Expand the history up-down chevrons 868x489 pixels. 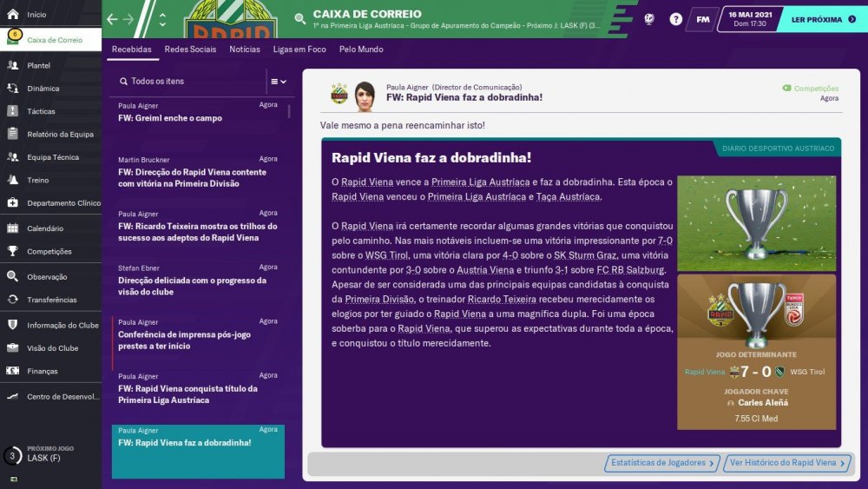coord(162,19)
